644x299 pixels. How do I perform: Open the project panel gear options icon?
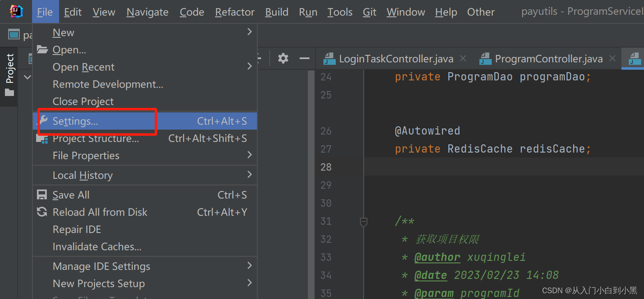283,58
